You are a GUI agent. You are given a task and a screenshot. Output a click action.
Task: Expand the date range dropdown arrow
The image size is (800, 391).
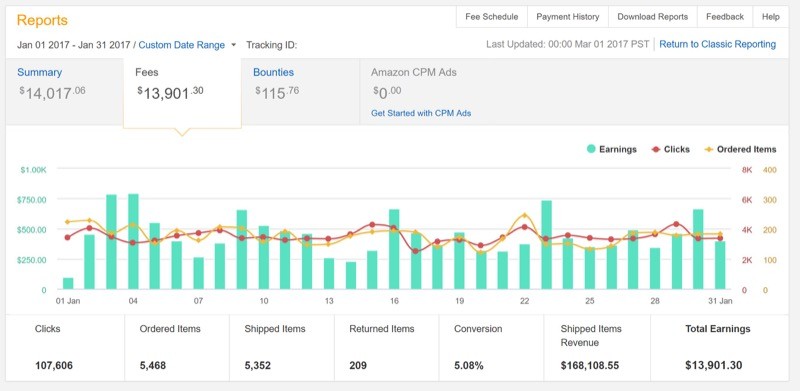pyautogui.click(x=234, y=45)
